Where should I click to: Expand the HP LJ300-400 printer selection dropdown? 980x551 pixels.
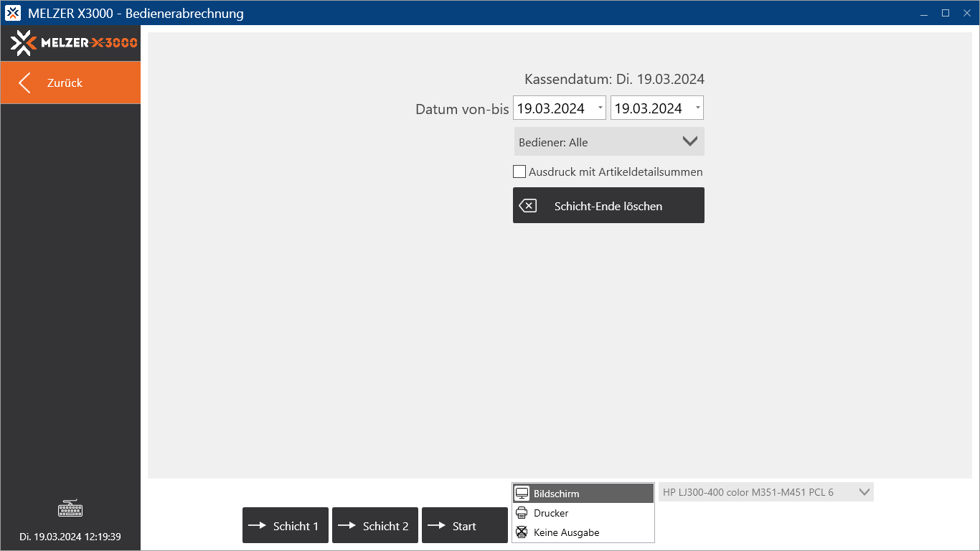coord(864,492)
